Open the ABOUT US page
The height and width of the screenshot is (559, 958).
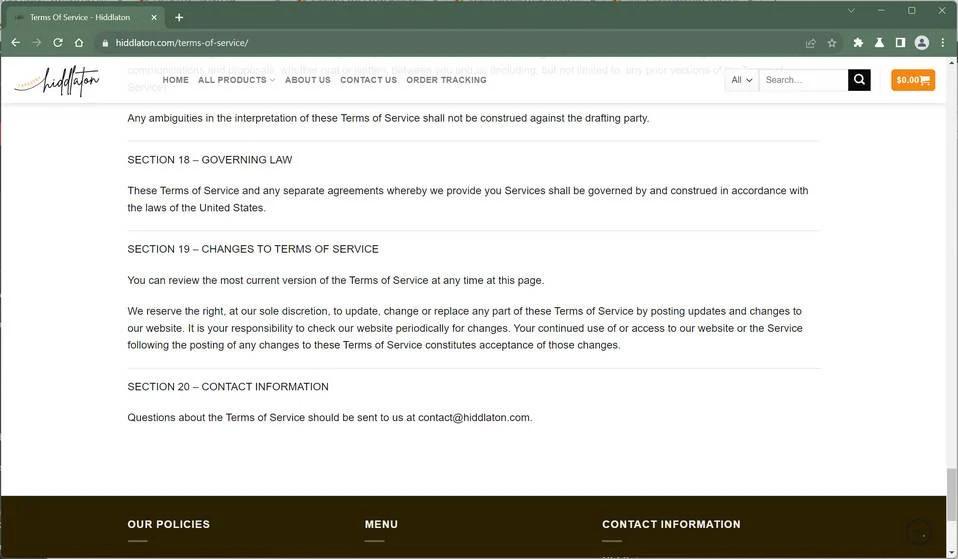(x=307, y=80)
